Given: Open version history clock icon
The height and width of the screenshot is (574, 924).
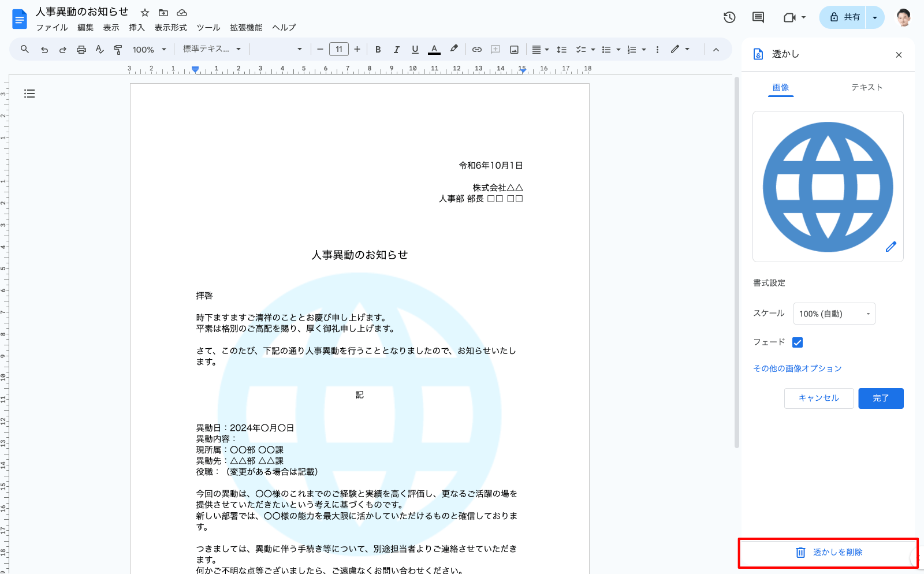Looking at the screenshot, I should 729,17.
